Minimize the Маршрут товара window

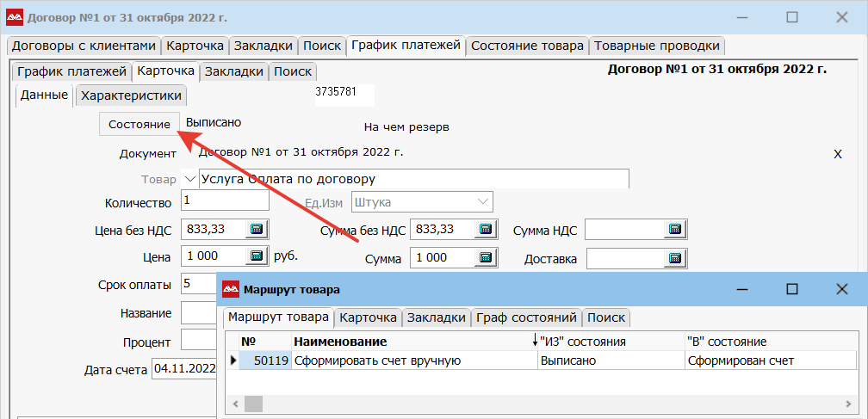tap(742, 289)
